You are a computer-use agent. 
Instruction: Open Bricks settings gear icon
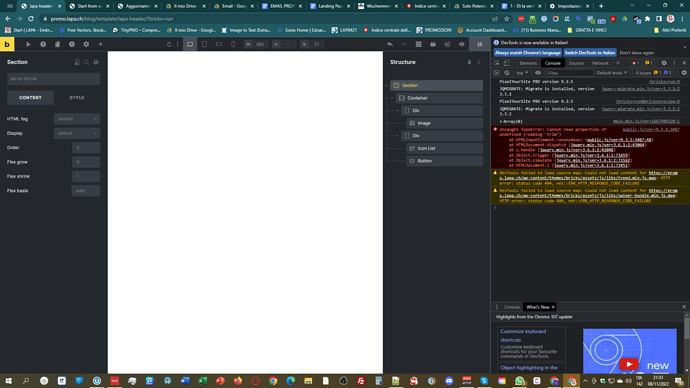tap(86, 44)
